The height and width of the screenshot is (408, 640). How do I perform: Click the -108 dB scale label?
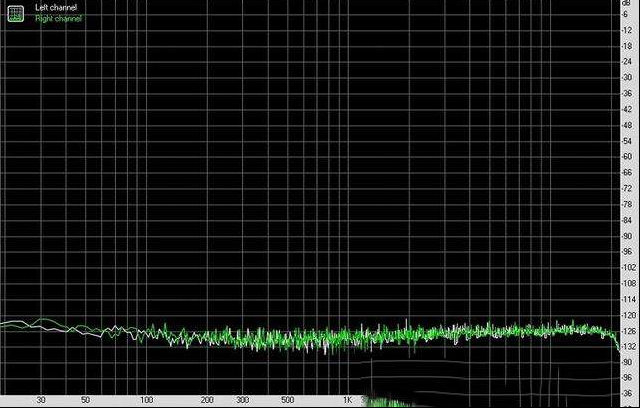629,284
